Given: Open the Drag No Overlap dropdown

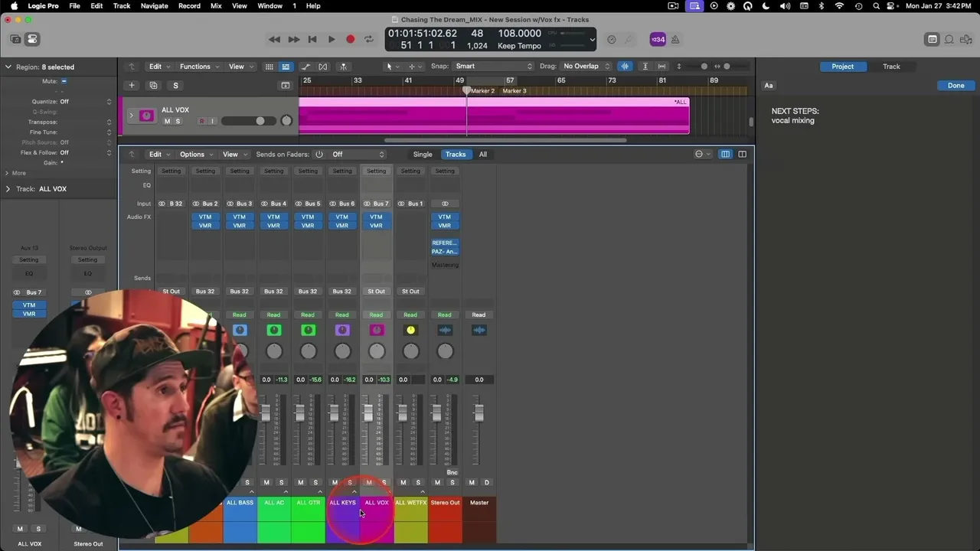Looking at the screenshot, I should (586, 67).
